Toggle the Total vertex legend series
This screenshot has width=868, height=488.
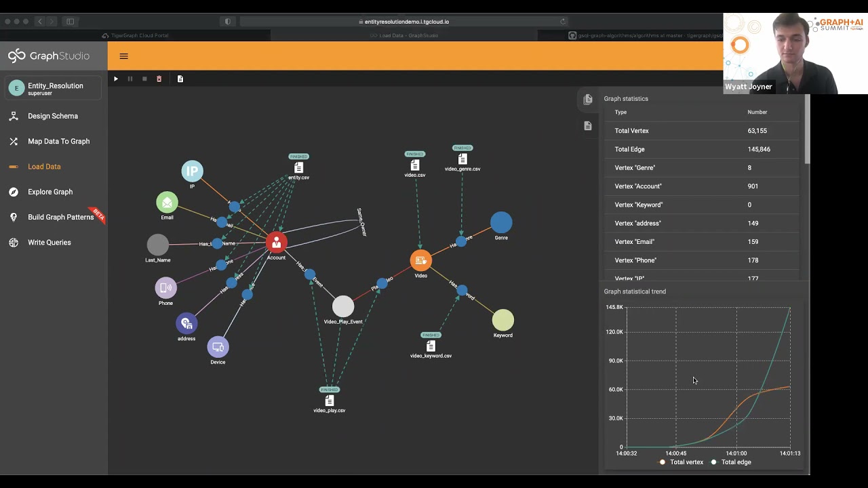682,462
